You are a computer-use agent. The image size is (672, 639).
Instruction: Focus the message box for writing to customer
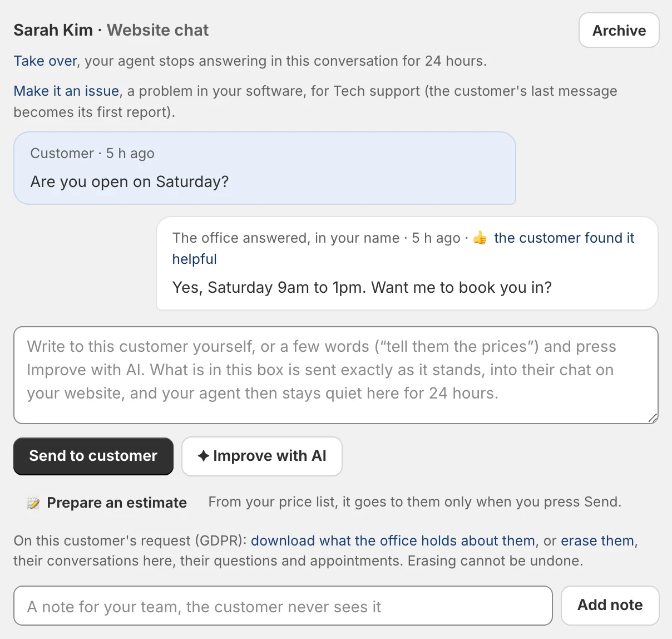pos(336,375)
